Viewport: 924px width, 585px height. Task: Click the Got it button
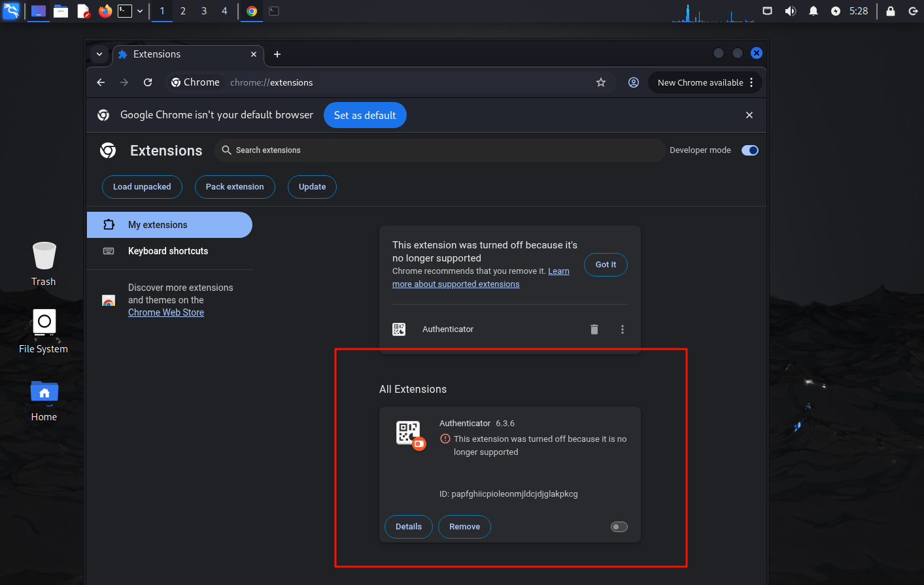coord(606,265)
